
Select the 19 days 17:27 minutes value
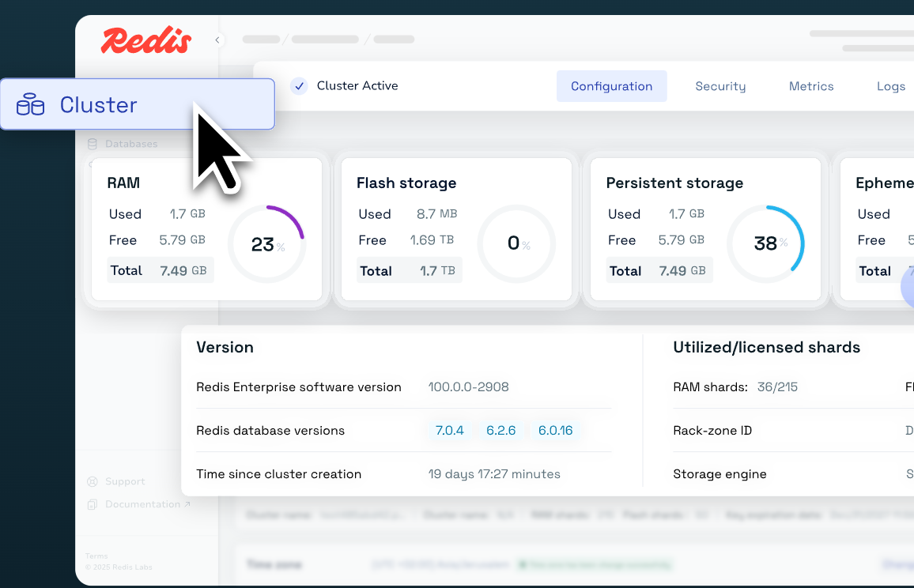click(x=494, y=473)
